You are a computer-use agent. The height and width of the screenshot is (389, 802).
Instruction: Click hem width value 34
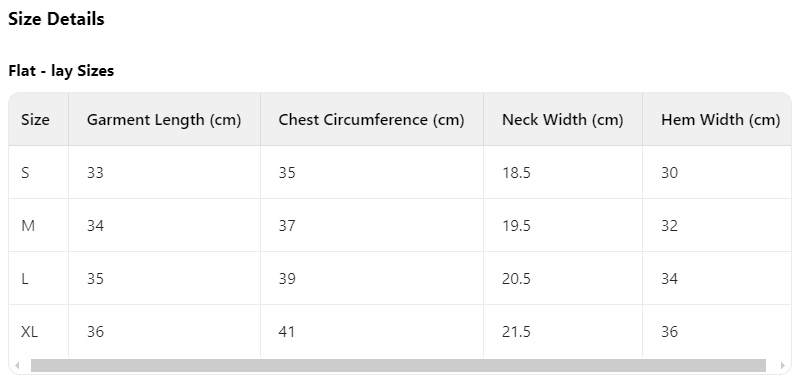[x=670, y=279]
